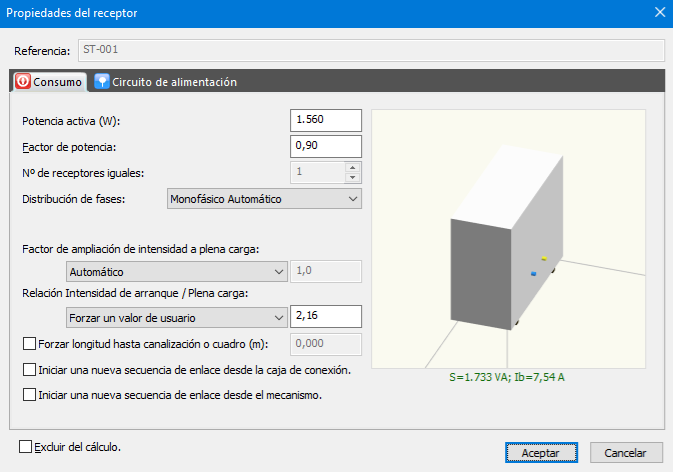Switch to the Consumo tab
The image size is (673, 472).
pos(50,82)
